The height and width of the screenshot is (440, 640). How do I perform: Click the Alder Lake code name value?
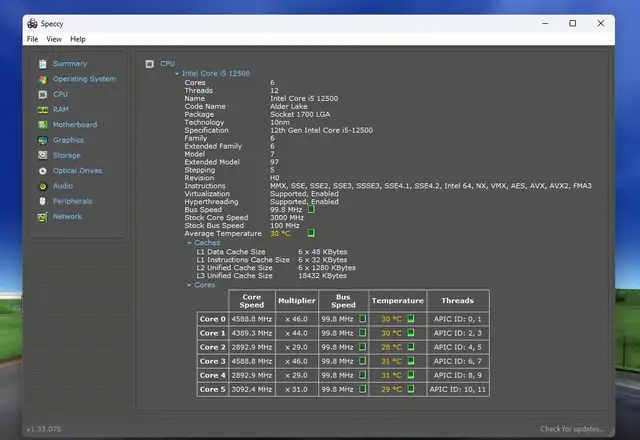click(289, 107)
